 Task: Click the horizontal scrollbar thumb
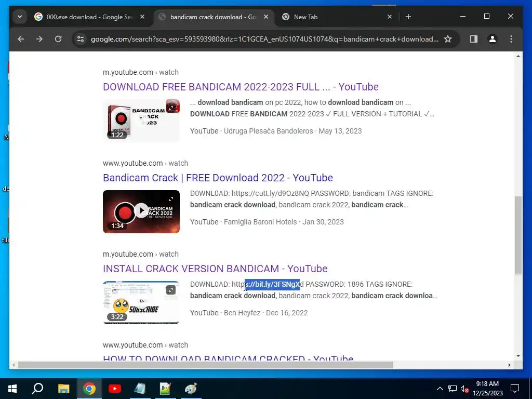tap(206, 365)
